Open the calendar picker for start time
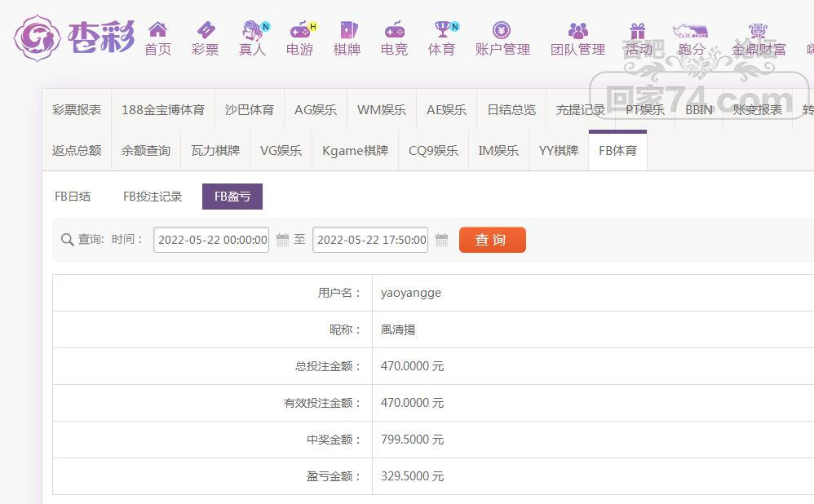The height and width of the screenshot is (504, 814). click(x=281, y=239)
